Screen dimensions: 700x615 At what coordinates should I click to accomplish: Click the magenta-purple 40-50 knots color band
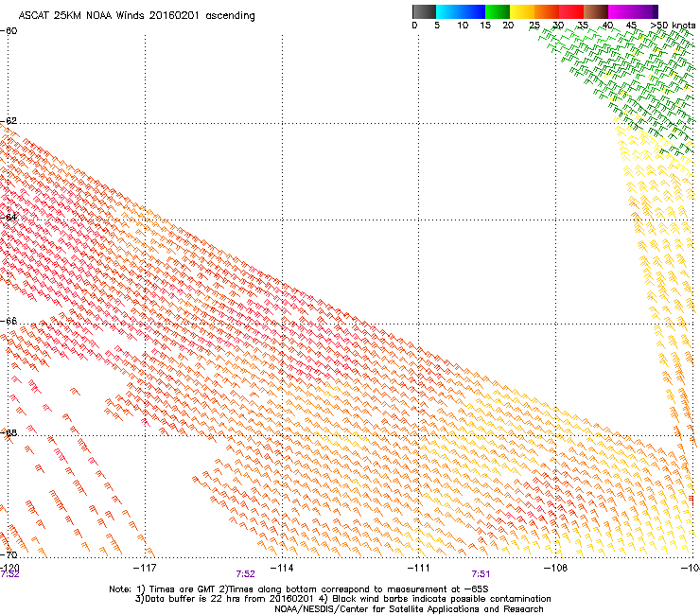[x=633, y=11]
